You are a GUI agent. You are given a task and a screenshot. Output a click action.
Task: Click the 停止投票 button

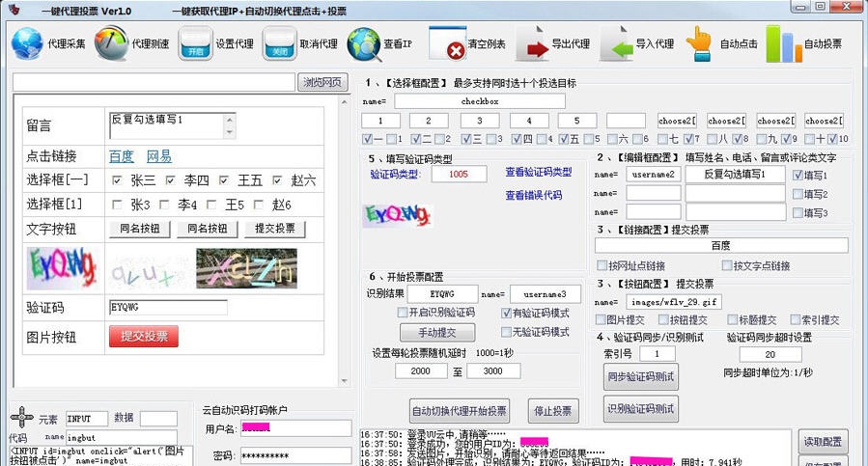point(553,411)
